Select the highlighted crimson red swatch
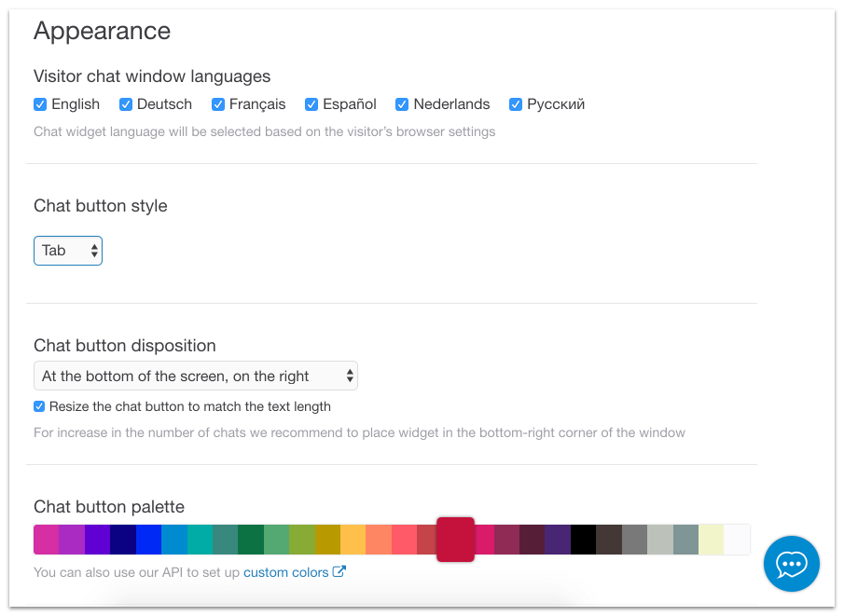 (455, 540)
